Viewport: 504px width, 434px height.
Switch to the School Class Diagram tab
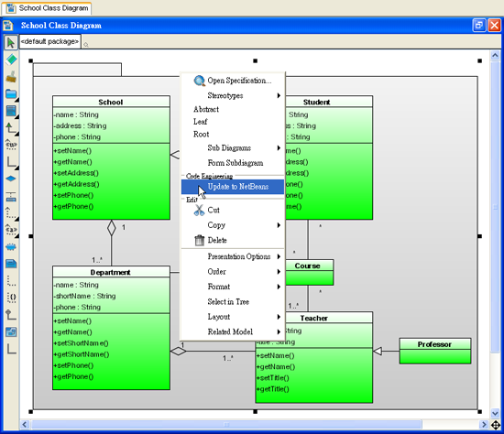pos(47,8)
